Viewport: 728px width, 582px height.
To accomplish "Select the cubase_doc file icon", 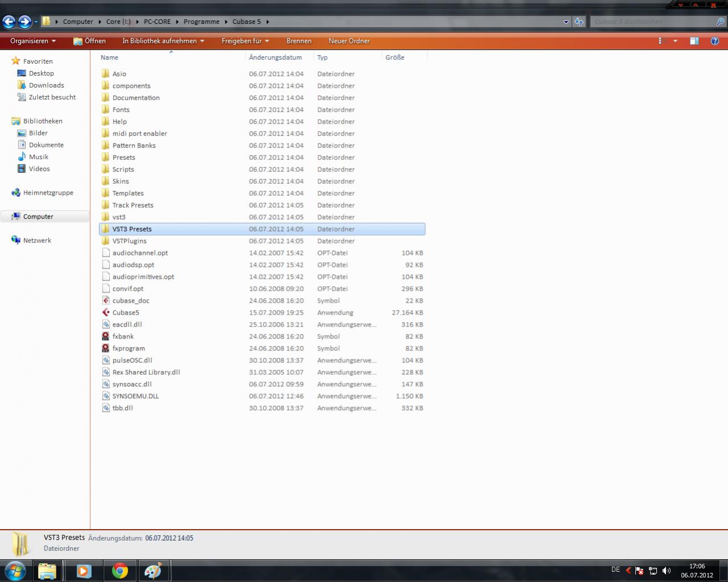I will coord(105,300).
